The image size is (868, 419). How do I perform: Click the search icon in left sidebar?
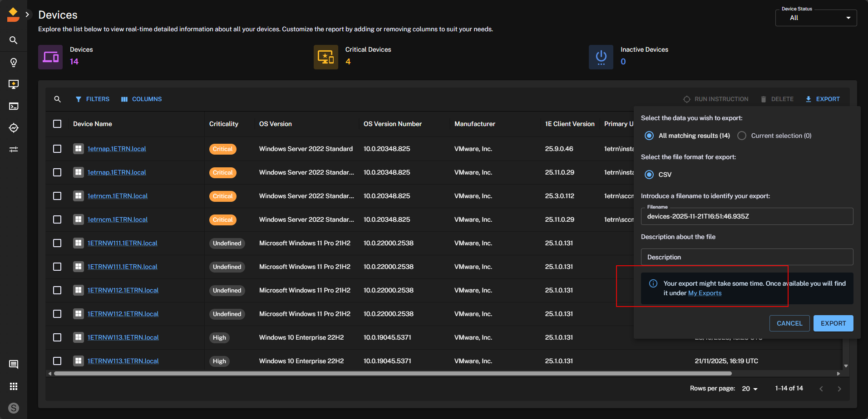14,40
